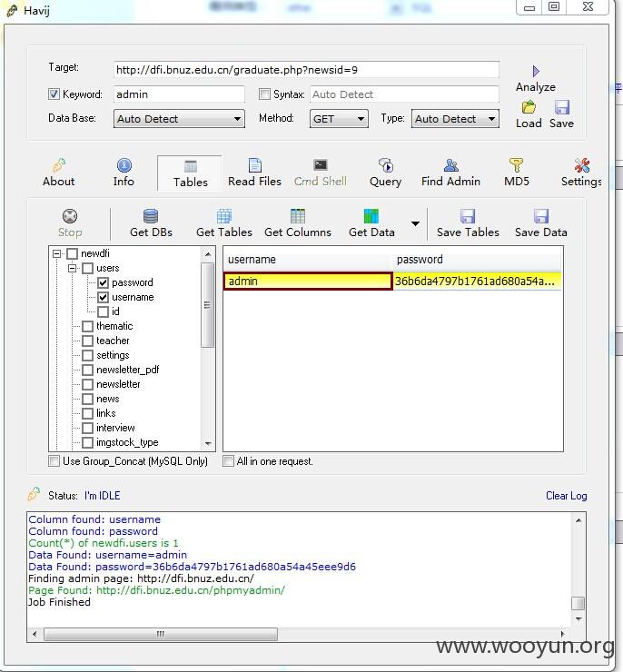Click the tree scrollbar up arrow
Screen dimensions: 623x672
click(208, 254)
